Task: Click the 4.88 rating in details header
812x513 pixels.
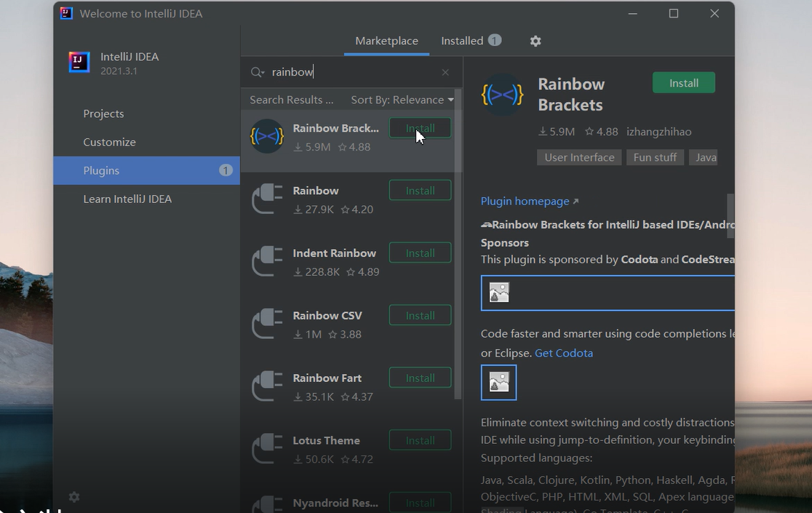Action: (602, 132)
